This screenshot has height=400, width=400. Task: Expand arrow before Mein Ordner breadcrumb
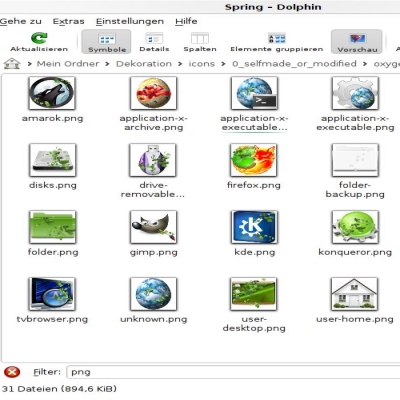point(29,64)
